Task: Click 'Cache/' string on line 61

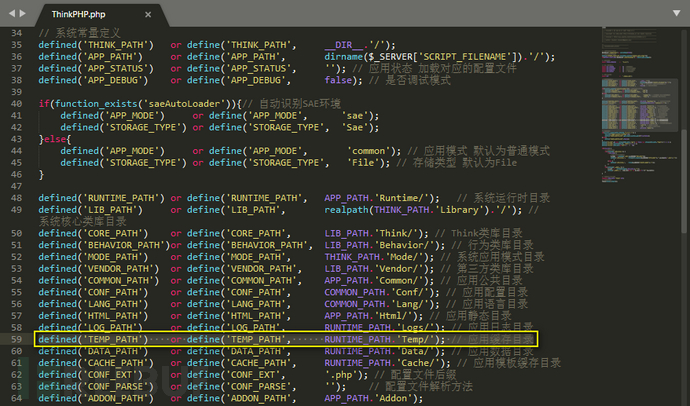Action: click(x=418, y=363)
